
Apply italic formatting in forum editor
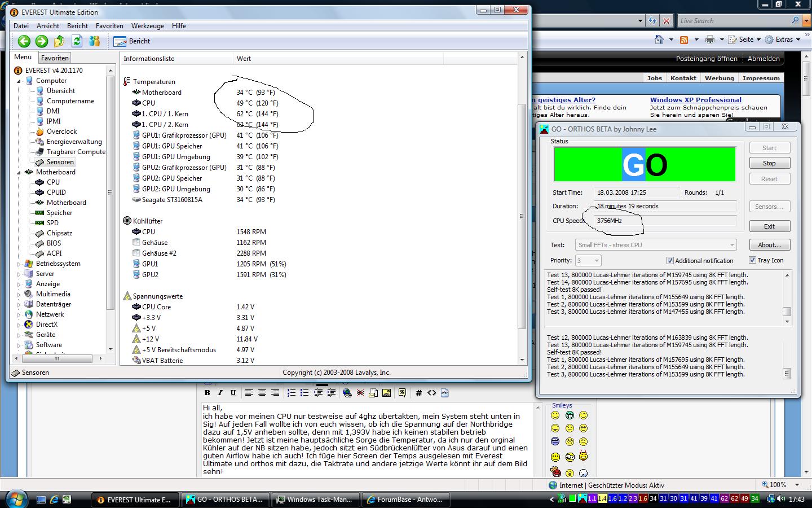tap(220, 393)
